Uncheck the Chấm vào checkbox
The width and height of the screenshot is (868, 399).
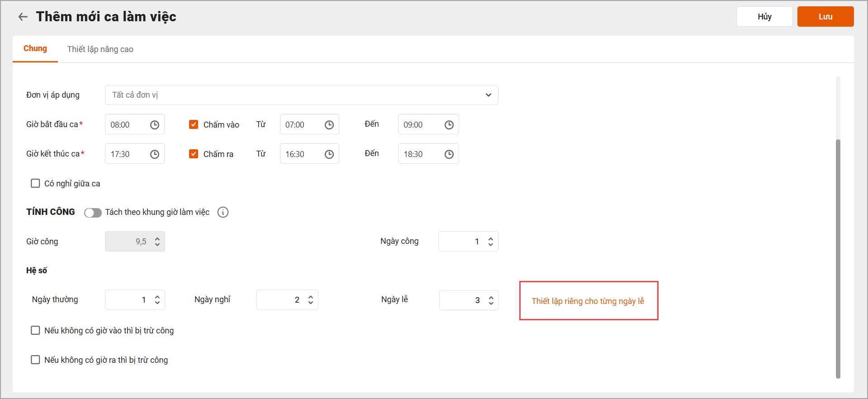tap(194, 124)
